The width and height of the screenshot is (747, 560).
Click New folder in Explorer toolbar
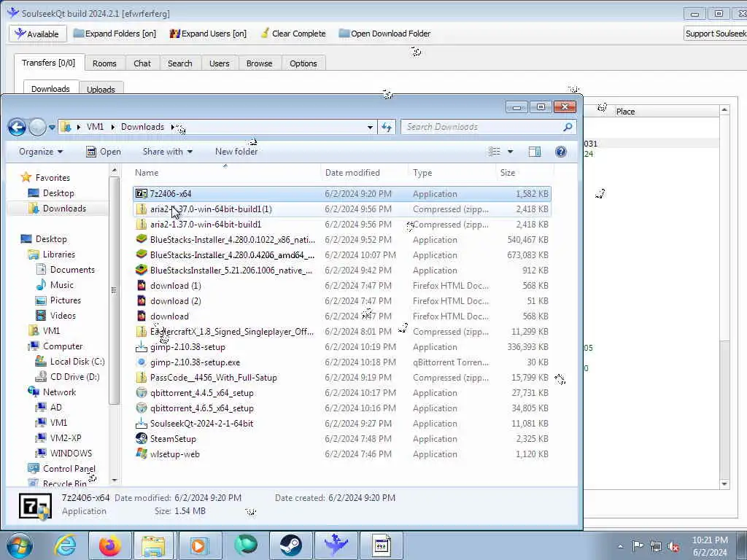[236, 152]
